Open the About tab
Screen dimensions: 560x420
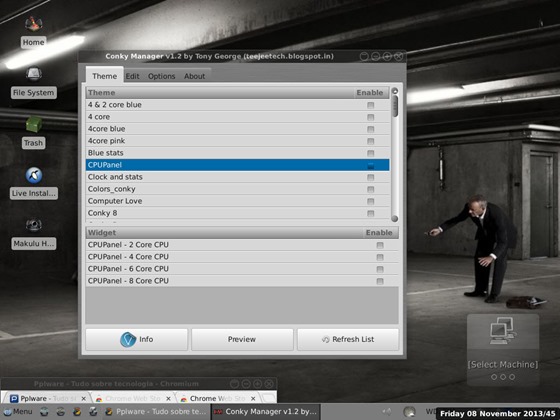(x=194, y=76)
